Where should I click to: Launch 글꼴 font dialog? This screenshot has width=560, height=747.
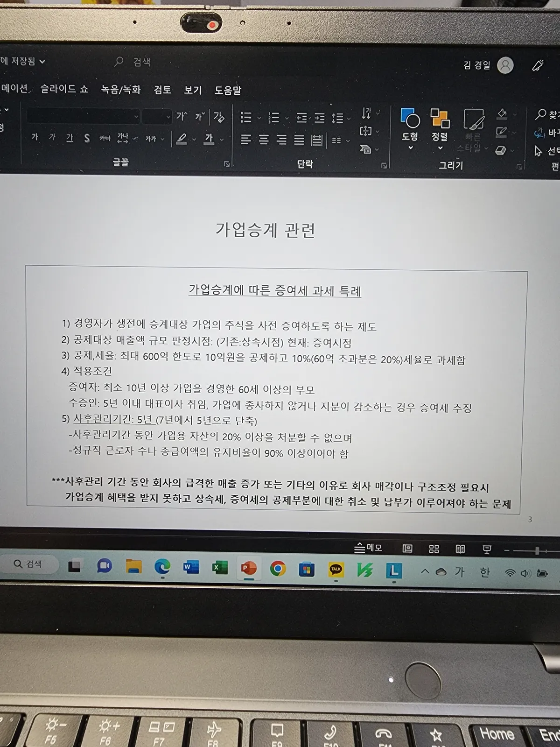[227, 164]
